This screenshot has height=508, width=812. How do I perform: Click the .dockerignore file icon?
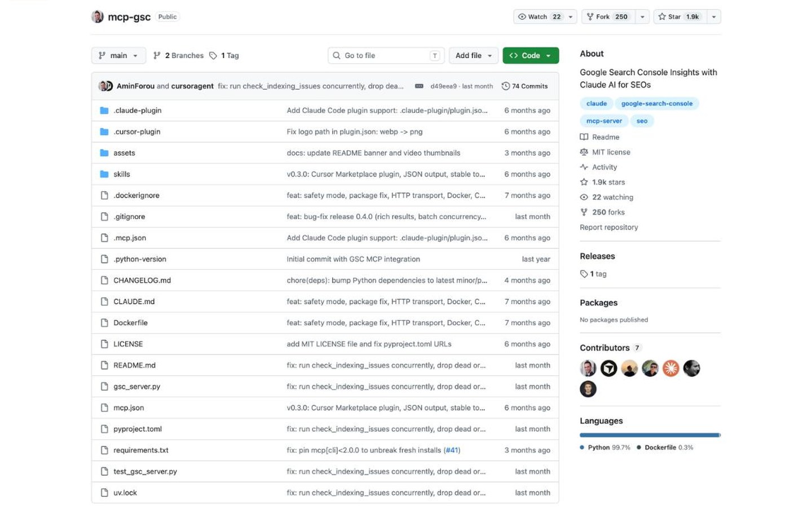coord(104,195)
